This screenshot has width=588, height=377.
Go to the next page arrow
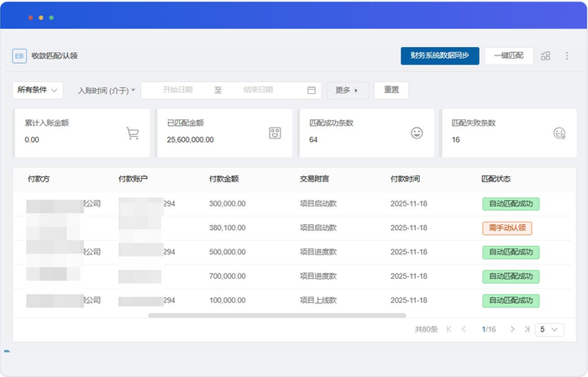coord(512,330)
